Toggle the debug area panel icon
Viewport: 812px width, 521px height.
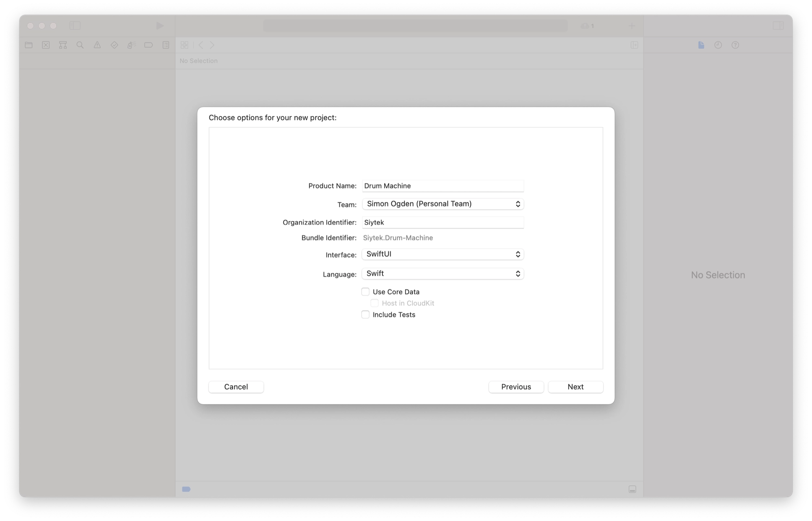pos(633,489)
